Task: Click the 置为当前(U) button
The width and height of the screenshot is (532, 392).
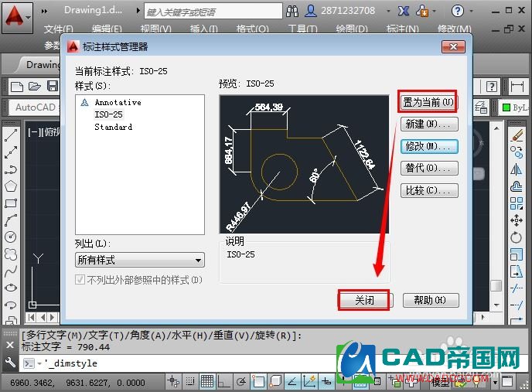Action: [x=428, y=102]
